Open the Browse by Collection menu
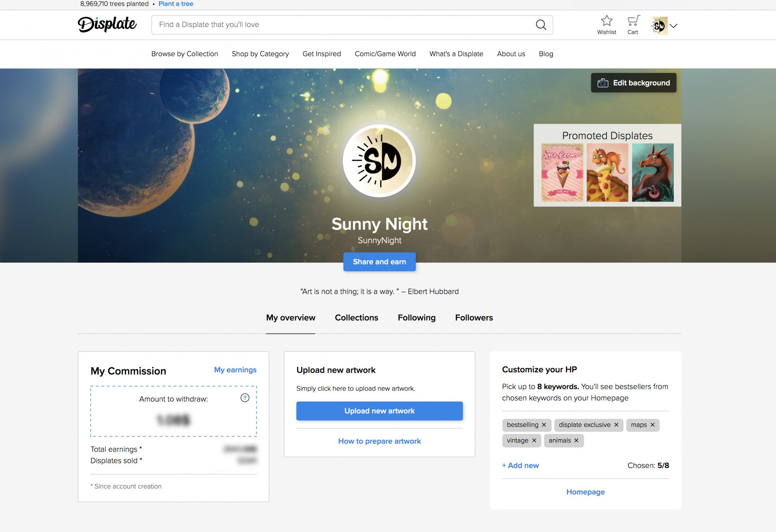 (x=185, y=54)
